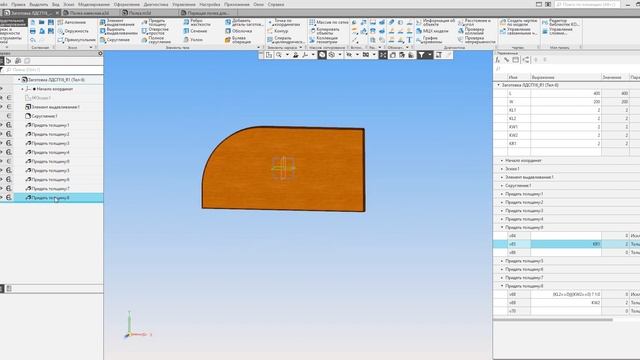Click Элемент выдавливания in the ribbon
Viewport: 640px width, 360px height.
click(116, 22)
